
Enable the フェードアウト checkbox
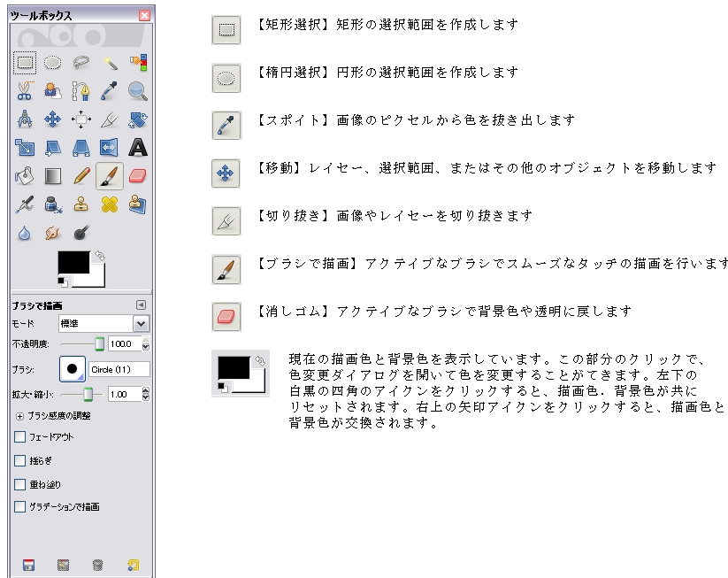click(x=20, y=437)
